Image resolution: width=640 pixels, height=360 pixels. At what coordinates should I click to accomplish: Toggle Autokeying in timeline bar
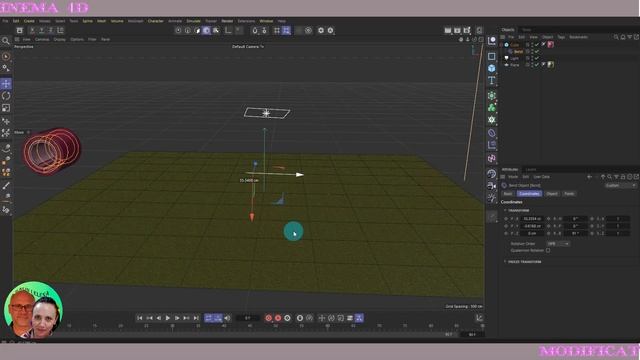(278, 318)
